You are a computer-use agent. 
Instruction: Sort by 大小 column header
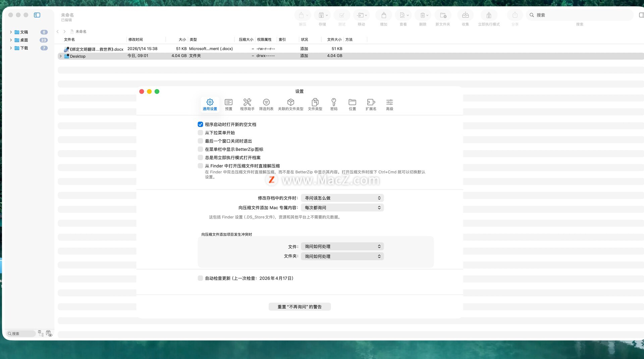(182, 40)
